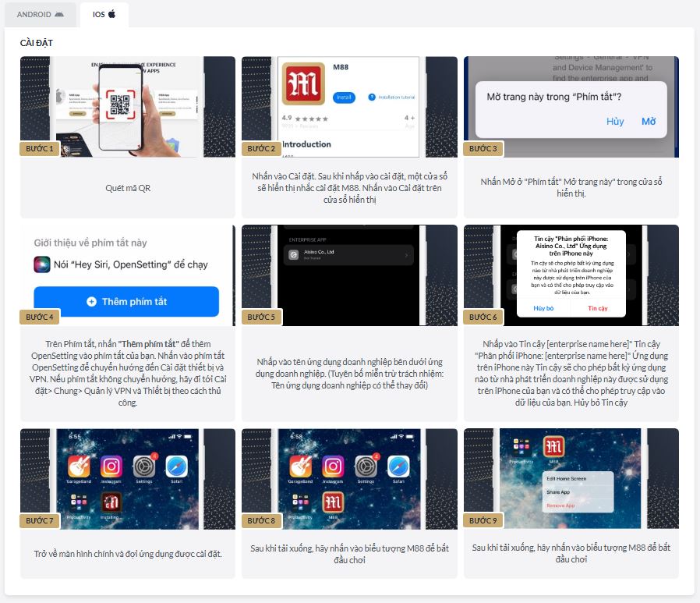Click the Settings icon in Bước 7
Screen dimensions: 700x603
pos(143,466)
